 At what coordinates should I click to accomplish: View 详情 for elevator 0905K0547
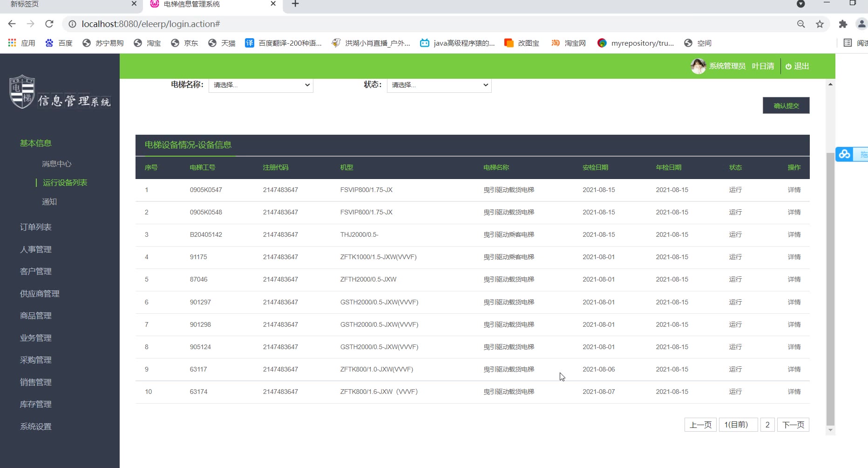click(794, 190)
